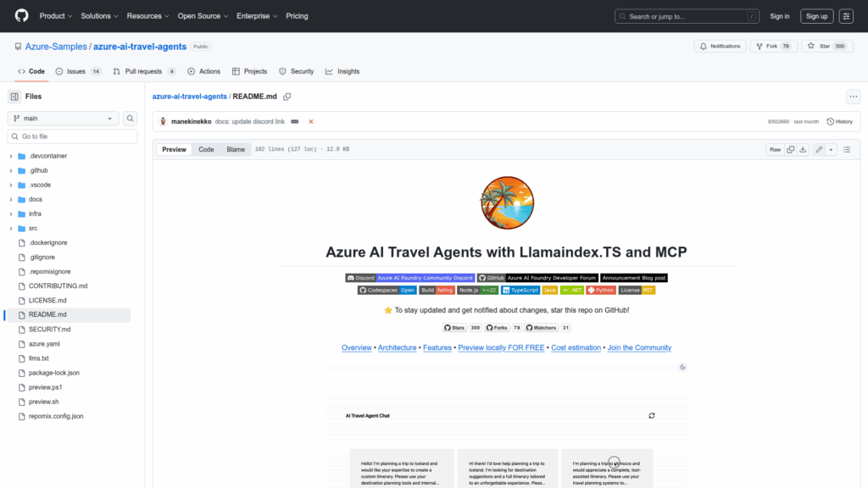Switch to Code view toggle
868x488 pixels.
pyautogui.click(x=206, y=150)
